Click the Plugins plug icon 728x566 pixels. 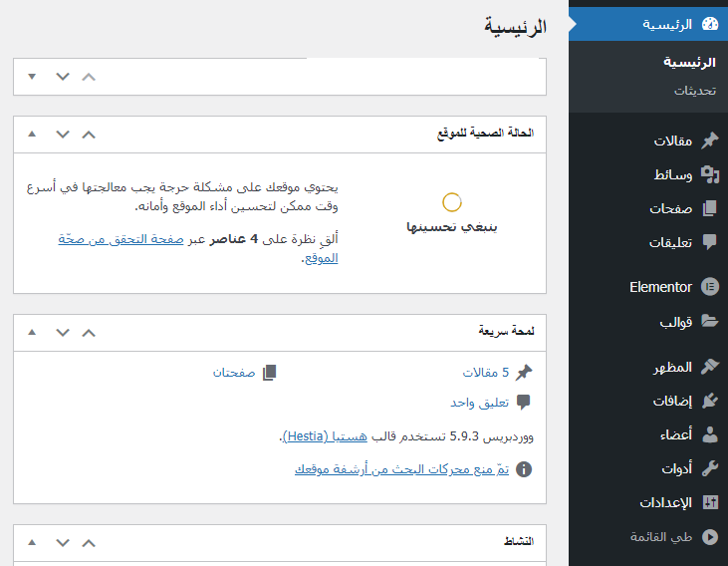pos(709,401)
